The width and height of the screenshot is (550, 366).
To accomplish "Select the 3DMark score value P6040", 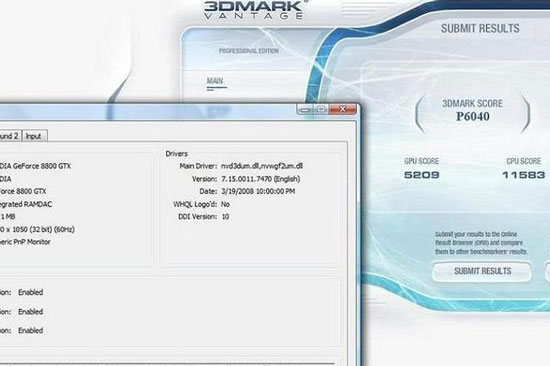I will (x=472, y=117).
